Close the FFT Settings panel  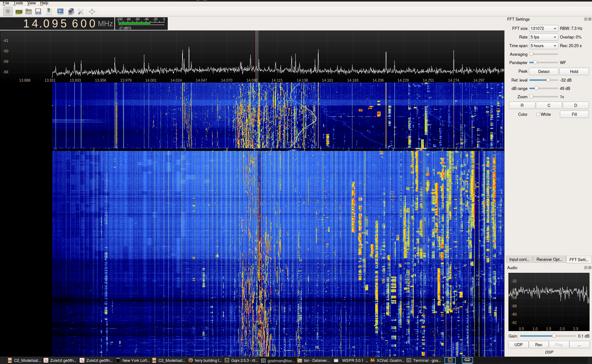(x=590, y=19)
